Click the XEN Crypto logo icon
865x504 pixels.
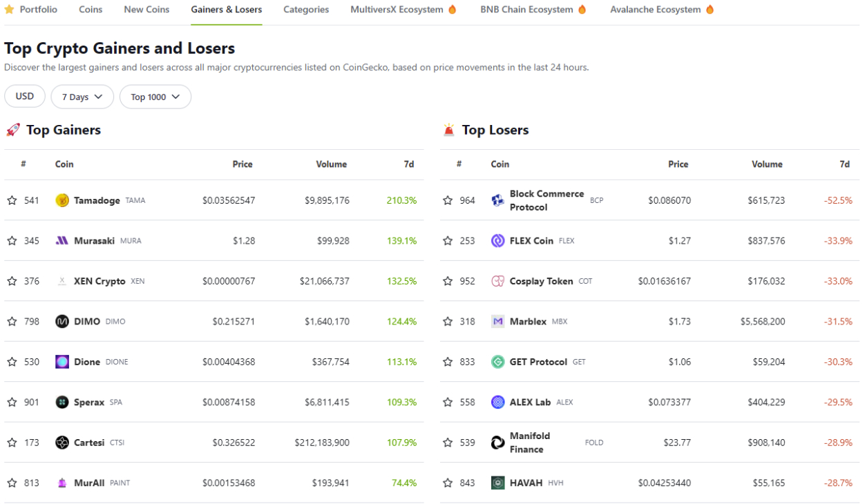tap(62, 281)
